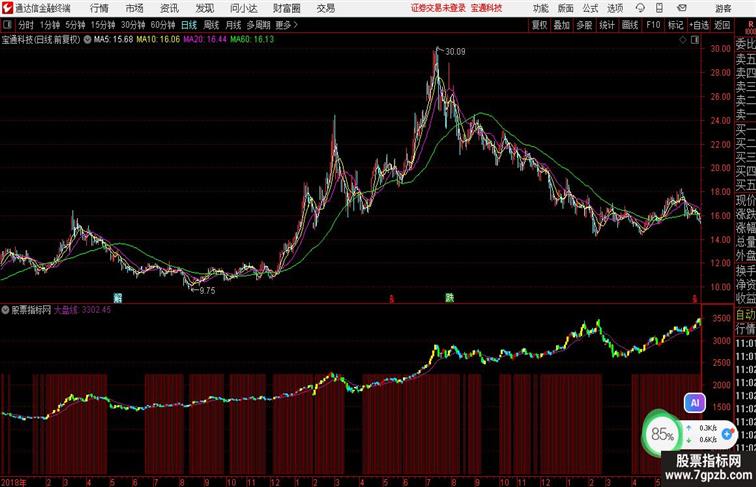Click the 叠加 overlay button
Image resolution: width=756 pixels, height=487 pixels.
tap(562, 25)
